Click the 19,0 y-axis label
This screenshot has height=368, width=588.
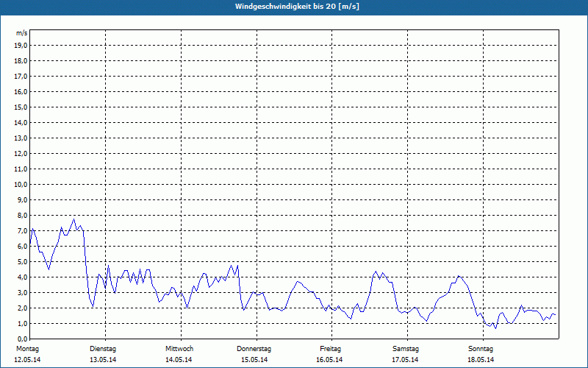21,46
